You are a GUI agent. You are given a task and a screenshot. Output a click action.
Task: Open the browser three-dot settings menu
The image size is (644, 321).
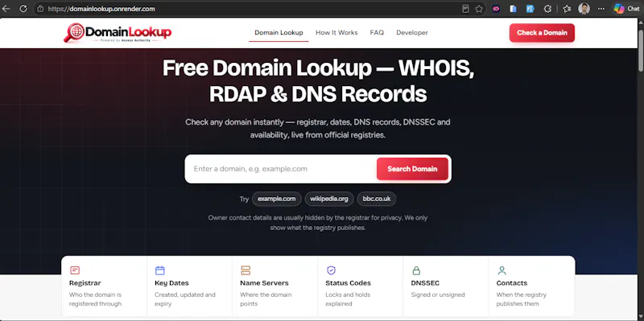(x=601, y=9)
